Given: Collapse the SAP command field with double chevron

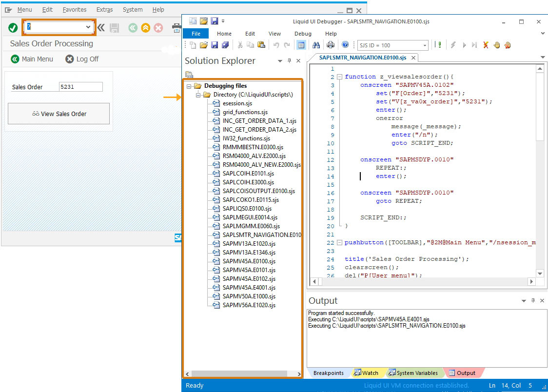Looking at the screenshot, I should coord(101,28).
